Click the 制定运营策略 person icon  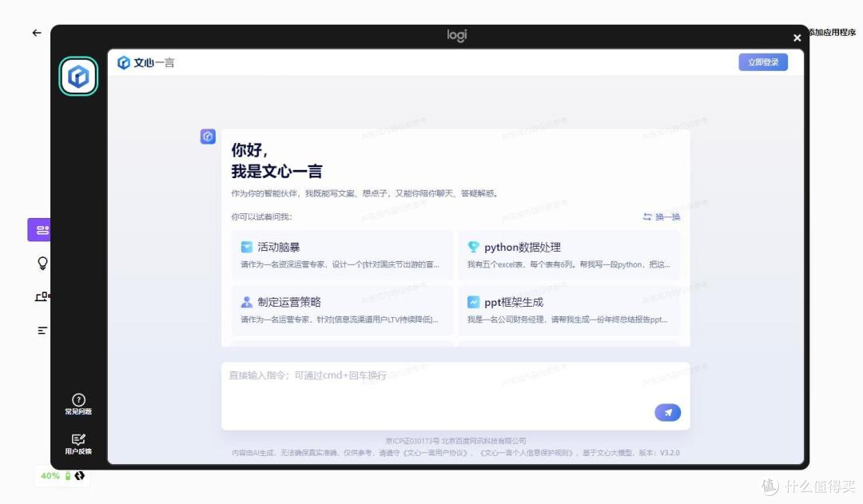click(247, 302)
